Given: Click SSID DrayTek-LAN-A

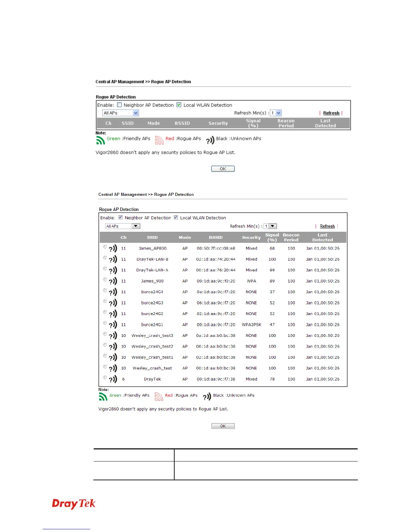Looking at the screenshot, I should [x=152, y=270].
